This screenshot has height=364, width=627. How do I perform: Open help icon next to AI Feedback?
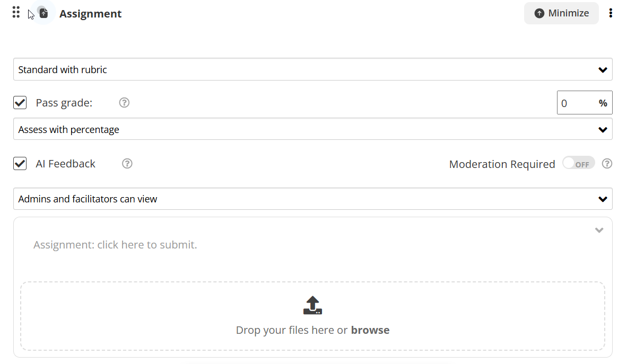pos(127,163)
